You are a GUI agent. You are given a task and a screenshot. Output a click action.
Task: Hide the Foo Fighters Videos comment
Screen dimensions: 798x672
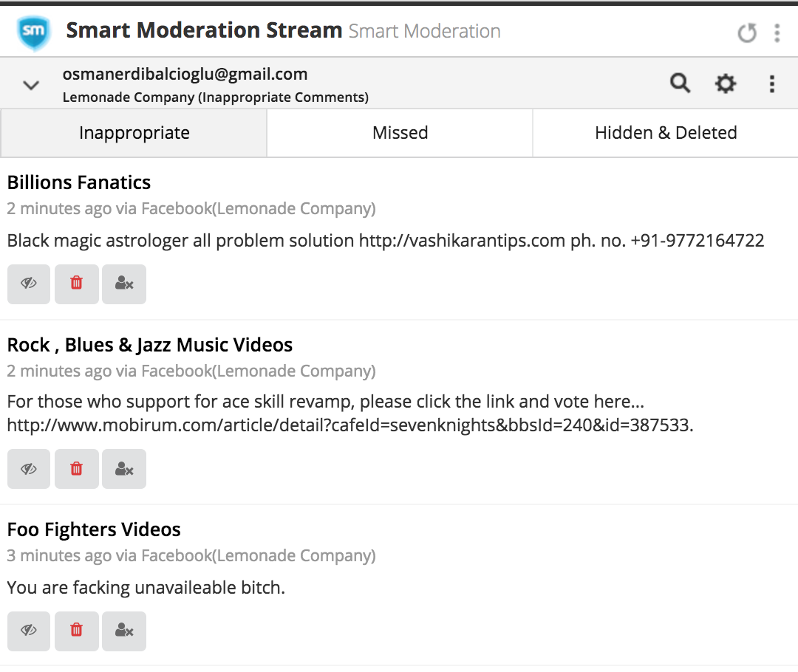click(x=29, y=631)
